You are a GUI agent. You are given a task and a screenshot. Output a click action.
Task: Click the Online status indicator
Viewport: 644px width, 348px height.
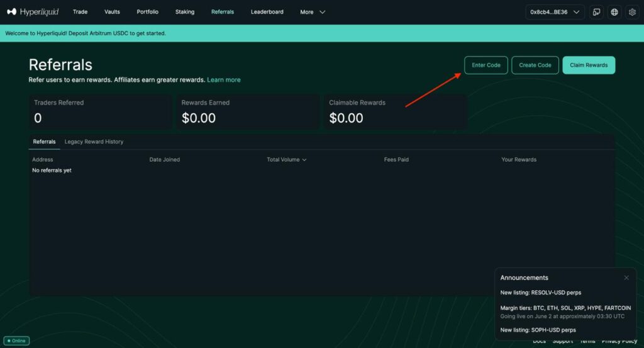click(16, 340)
